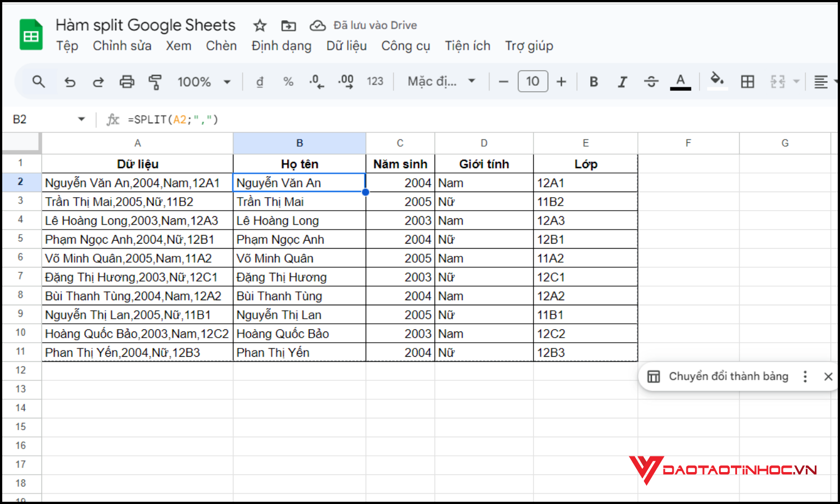Open the text color picker
The image size is (840, 504).
tap(680, 82)
